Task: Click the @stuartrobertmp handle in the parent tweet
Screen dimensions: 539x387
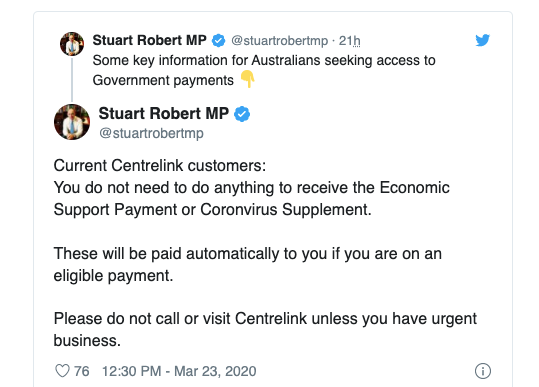Action: [279, 41]
